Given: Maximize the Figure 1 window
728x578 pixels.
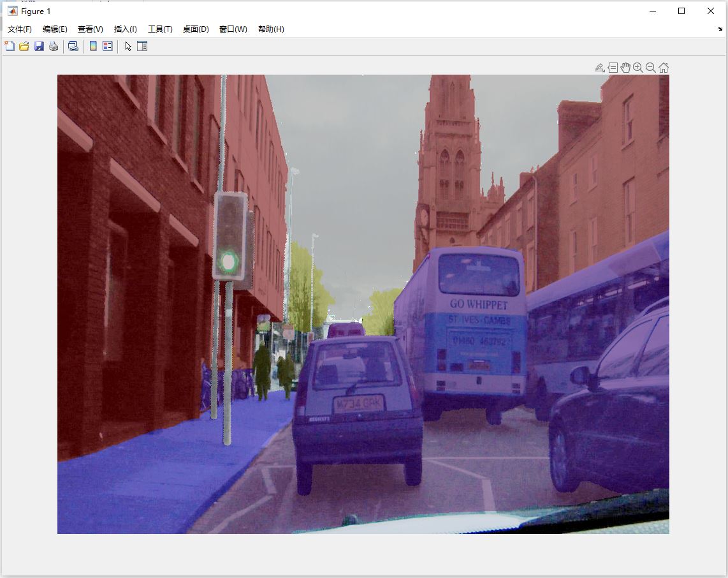Looking at the screenshot, I should pos(681,11).
